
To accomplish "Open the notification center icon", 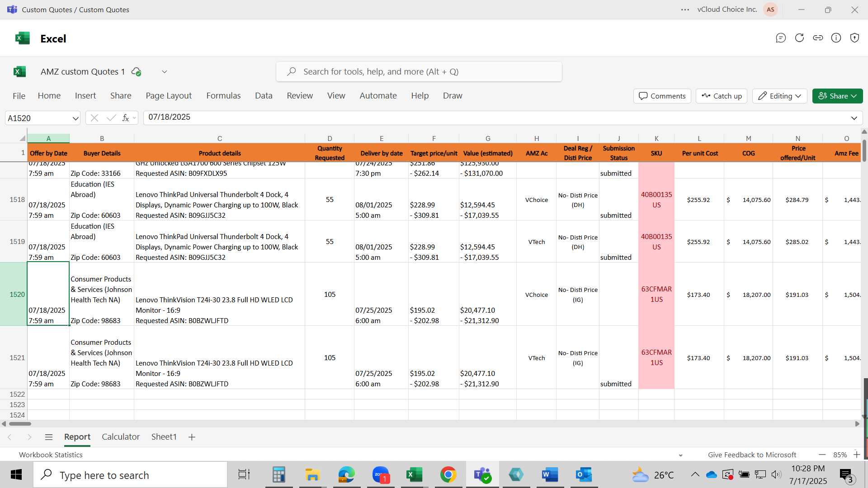I will click(846, 475).
